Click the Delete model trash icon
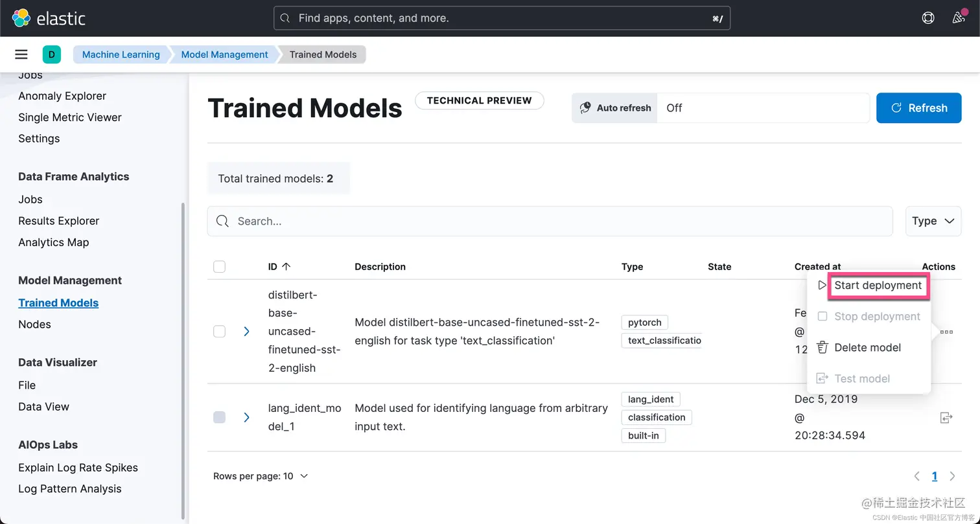Image resolution: width=980 pixels, height=524 pixels. tap(822, 347)
